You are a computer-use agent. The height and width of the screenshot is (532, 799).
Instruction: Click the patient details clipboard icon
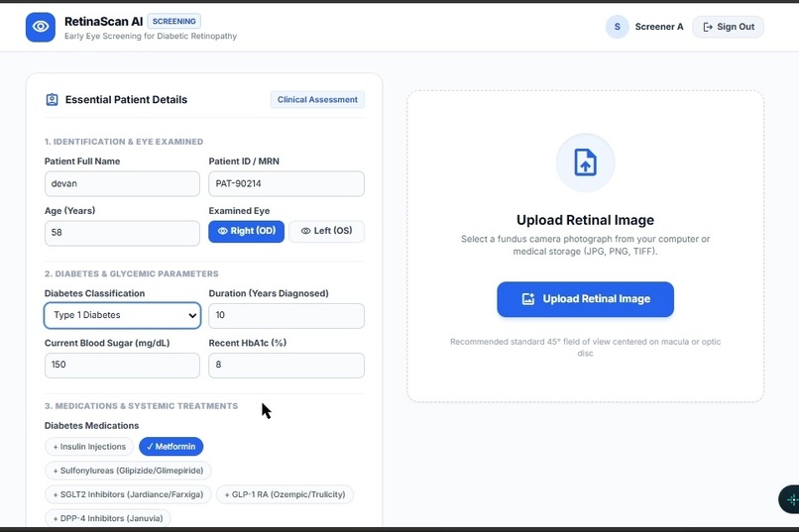[52, 100]
